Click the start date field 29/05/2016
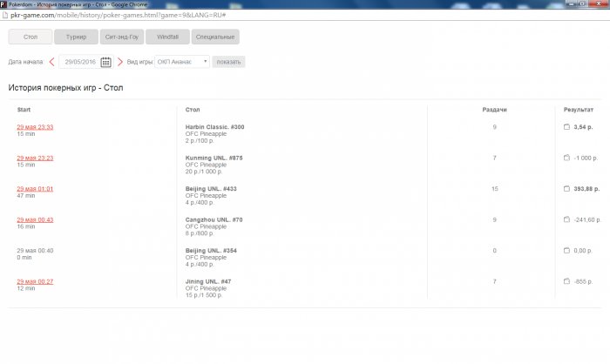The width and height of the screenshot is (610, 364). [80, 62]
